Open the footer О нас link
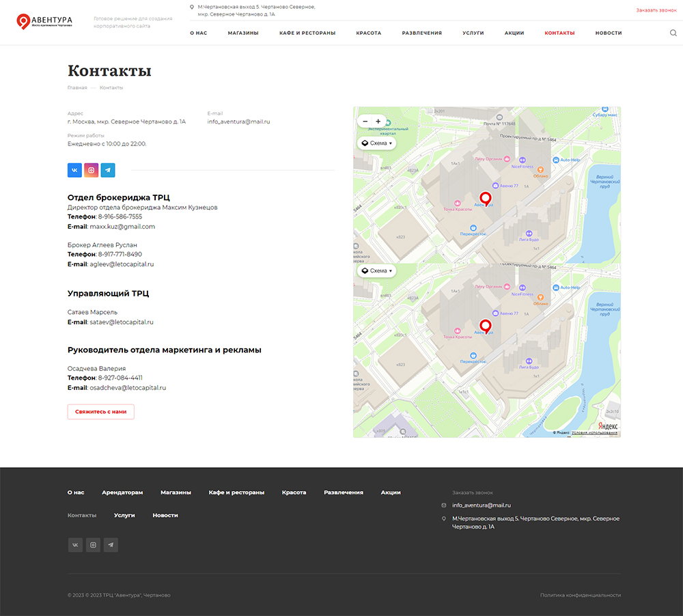This screenshot has width=683, height=616. pos(76,492)
